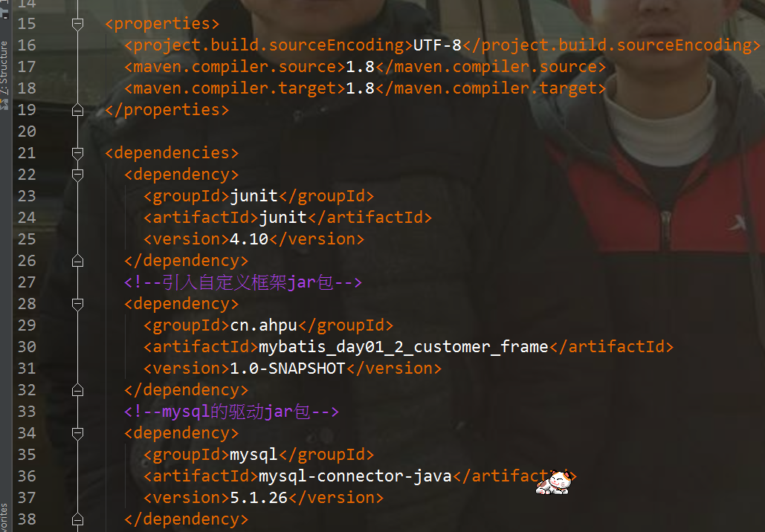Open the Structure tool window tab
Image resolution: width=765 pixels, height=532 pixels.
click(x=4, y=68)
